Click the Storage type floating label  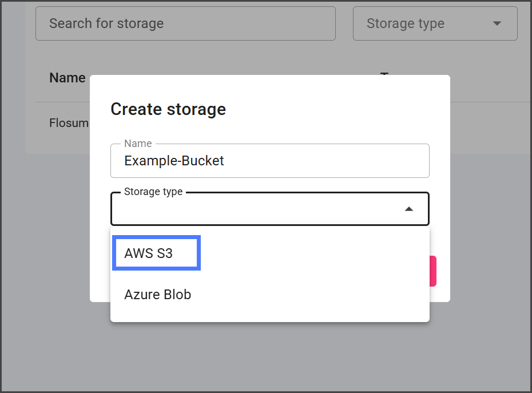pyautogui.click(x=153, y=192)
